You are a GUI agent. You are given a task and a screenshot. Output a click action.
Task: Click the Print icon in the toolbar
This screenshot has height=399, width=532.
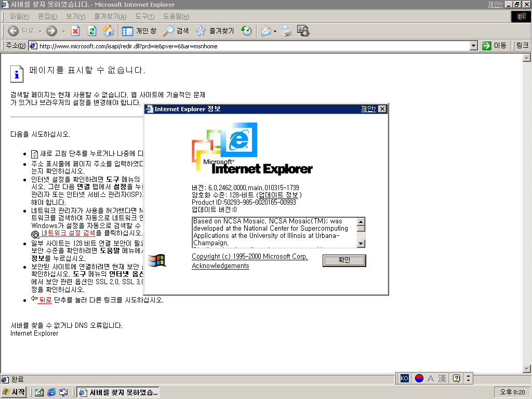(x=286, y=31)
